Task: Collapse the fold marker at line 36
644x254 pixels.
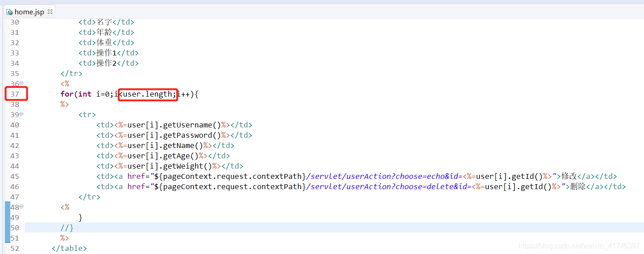Action: [x=21, y=83]
